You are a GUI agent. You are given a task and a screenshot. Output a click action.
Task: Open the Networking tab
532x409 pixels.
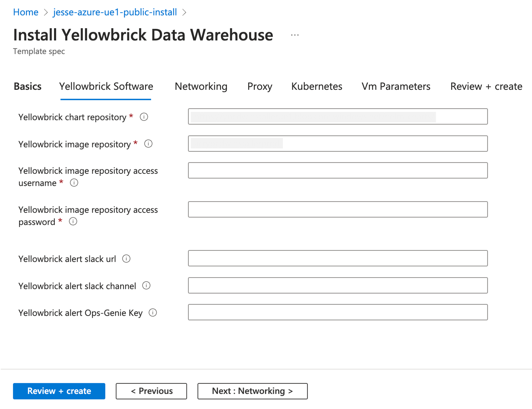(x=201, y=86)
